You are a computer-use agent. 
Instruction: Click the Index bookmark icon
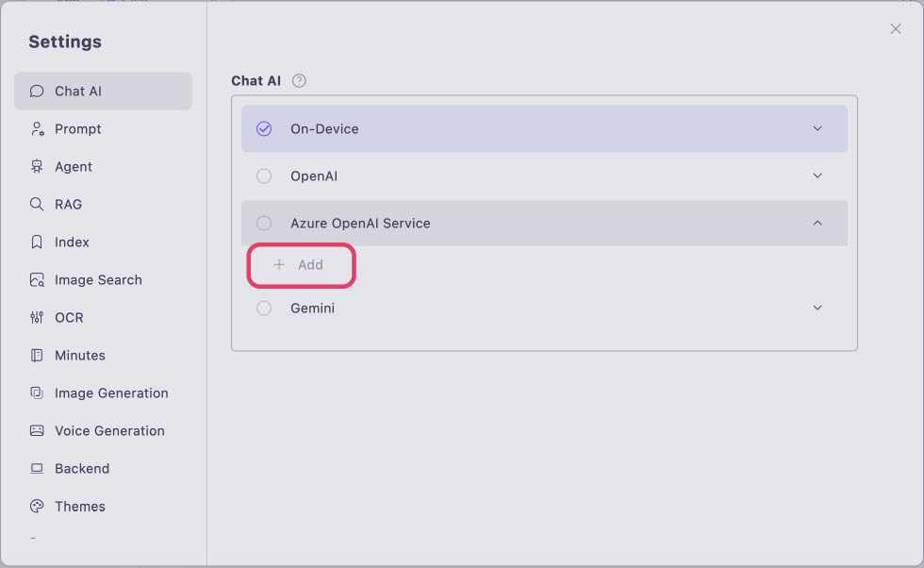point(37,242)
